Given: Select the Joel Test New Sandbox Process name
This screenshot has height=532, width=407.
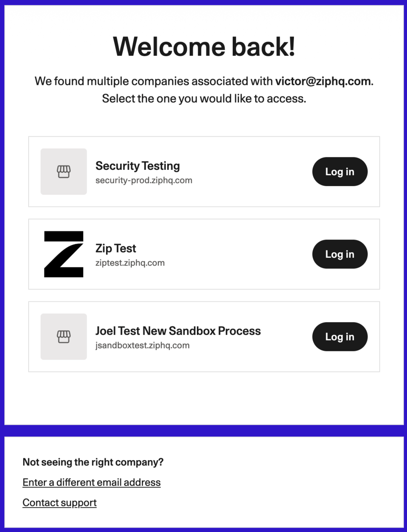Looking at the screenshot, I should coord(178,331).
